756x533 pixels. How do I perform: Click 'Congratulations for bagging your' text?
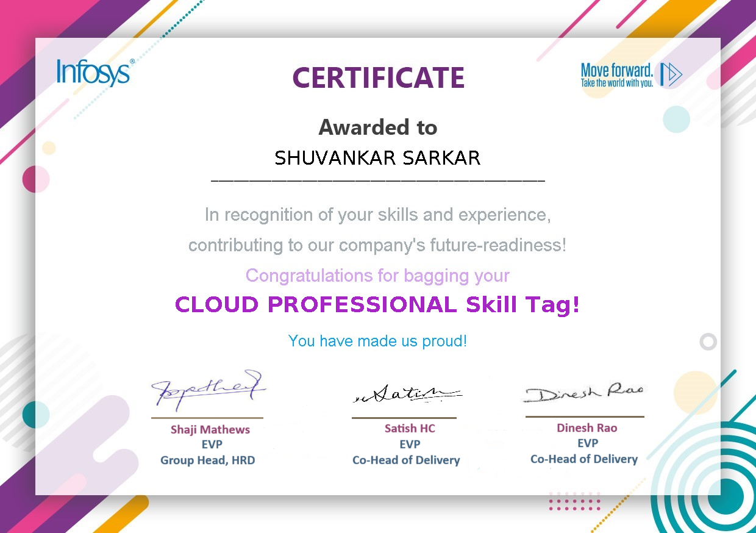point(377,276)
